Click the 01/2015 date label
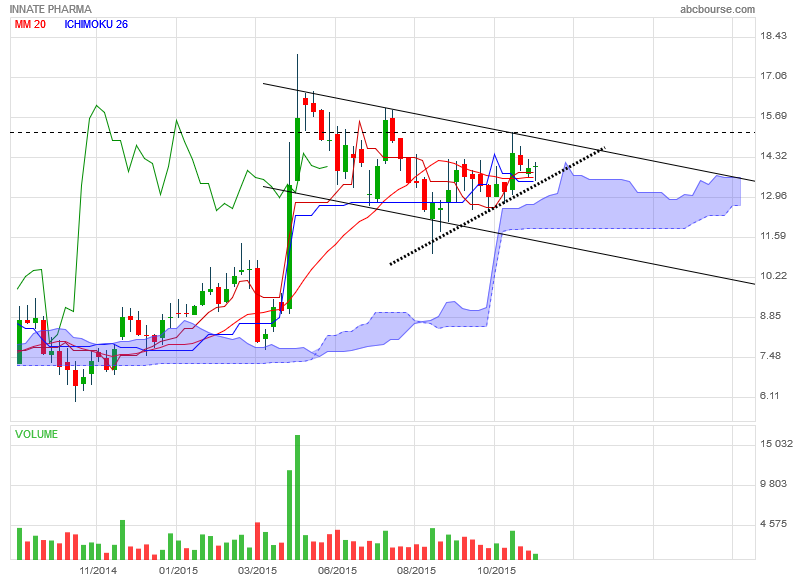This screenshot has height=580, width=800. (x=178, y=570)
